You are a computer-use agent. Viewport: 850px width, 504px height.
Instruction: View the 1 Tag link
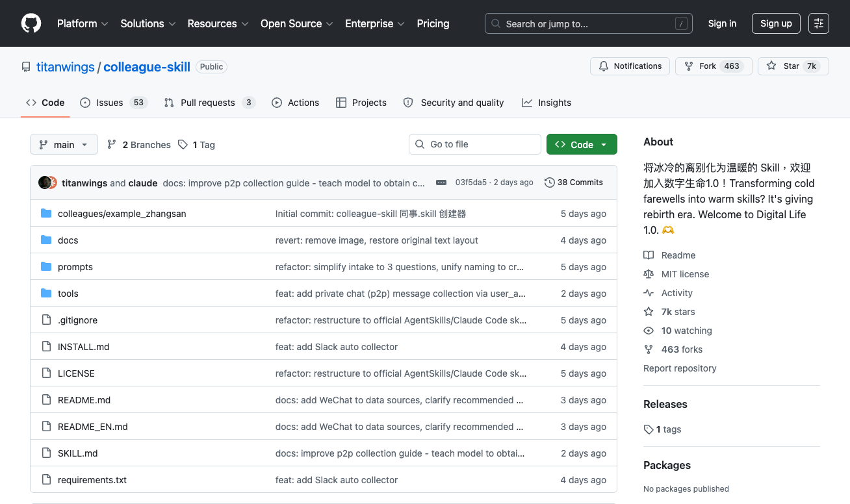point(196,145)
